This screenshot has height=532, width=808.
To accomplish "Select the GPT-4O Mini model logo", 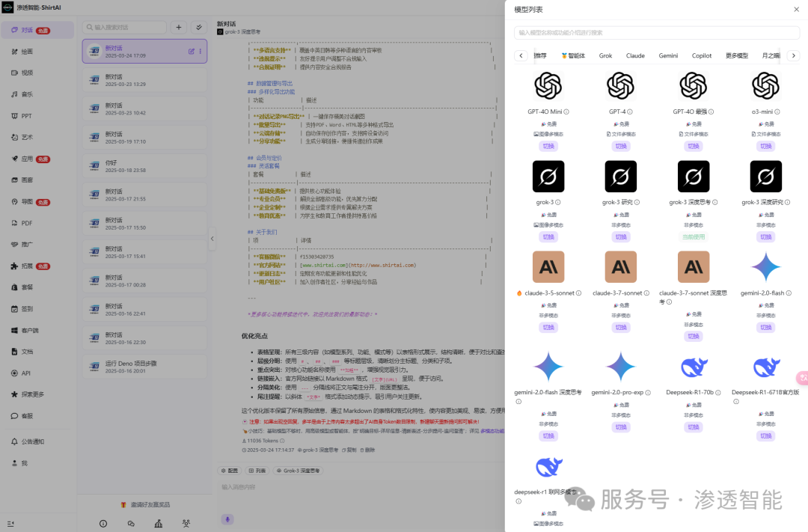I will (x=548, y=85).
